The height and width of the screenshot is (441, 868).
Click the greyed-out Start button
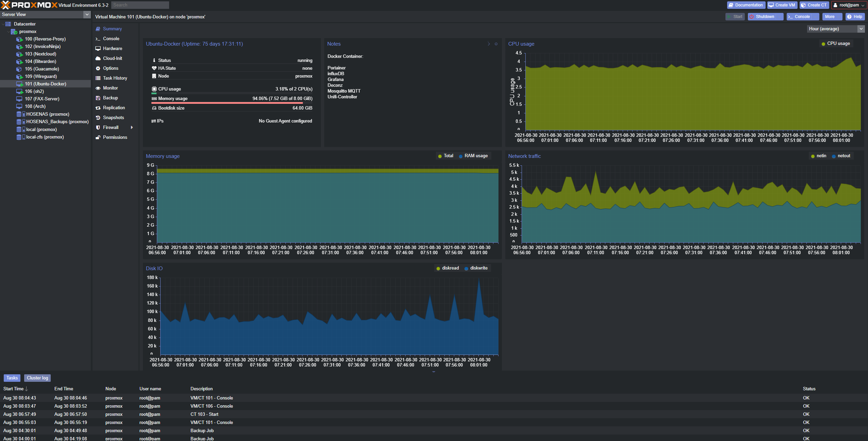(x=735, y=17)
